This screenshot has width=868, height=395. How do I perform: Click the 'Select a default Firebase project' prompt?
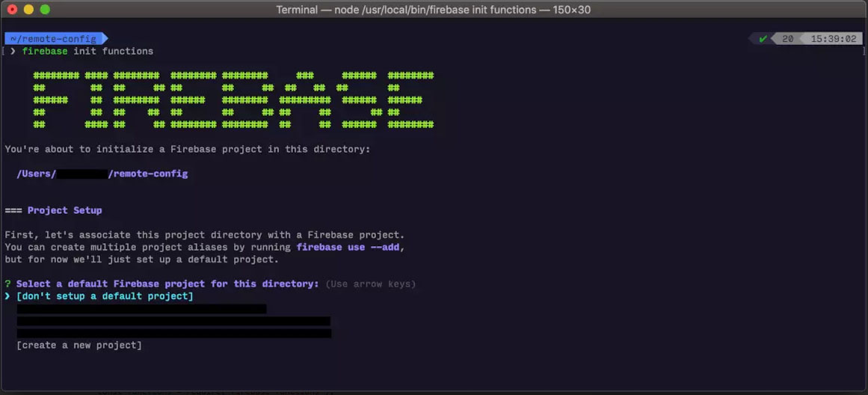pyautogui.click(x=167, y=284)
